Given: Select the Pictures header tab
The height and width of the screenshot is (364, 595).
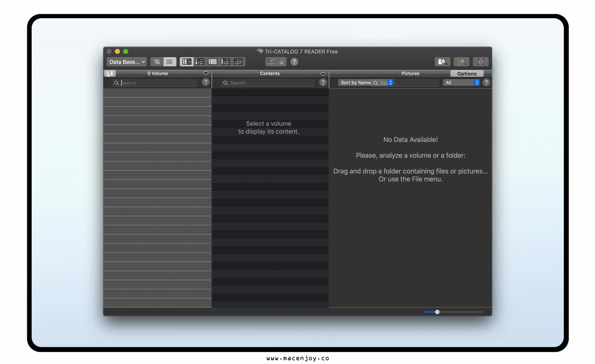Looking at the screenshot, I should click(x=410, y=73).
